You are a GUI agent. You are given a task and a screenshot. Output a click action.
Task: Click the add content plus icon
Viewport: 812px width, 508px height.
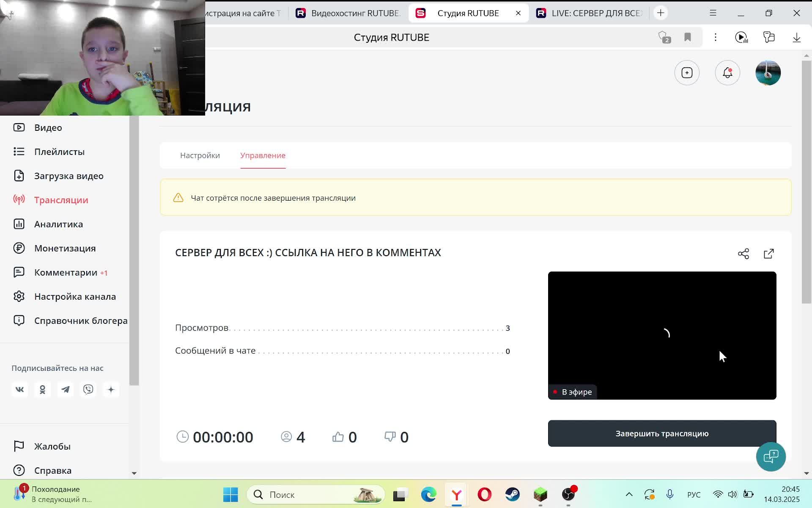coord(687,73)
